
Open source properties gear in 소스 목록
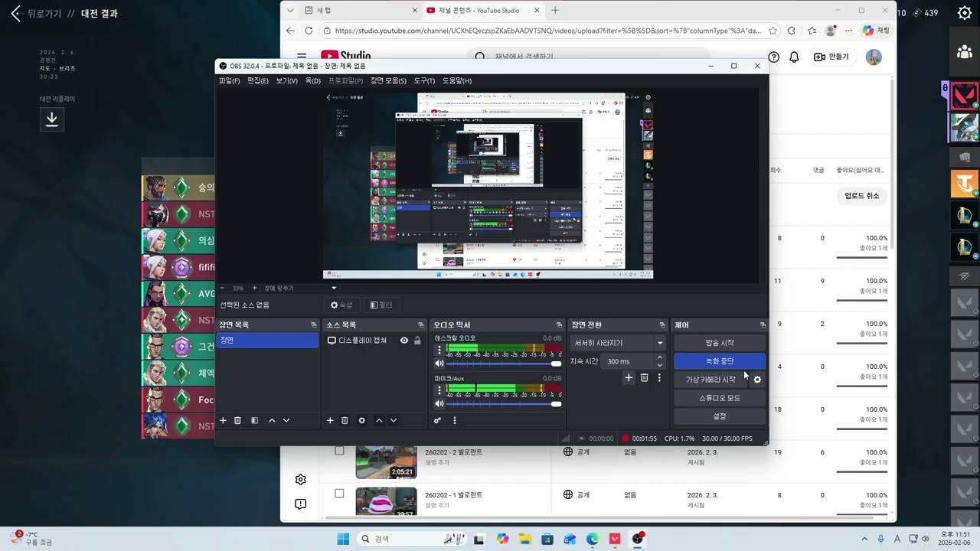coord(361,420)
